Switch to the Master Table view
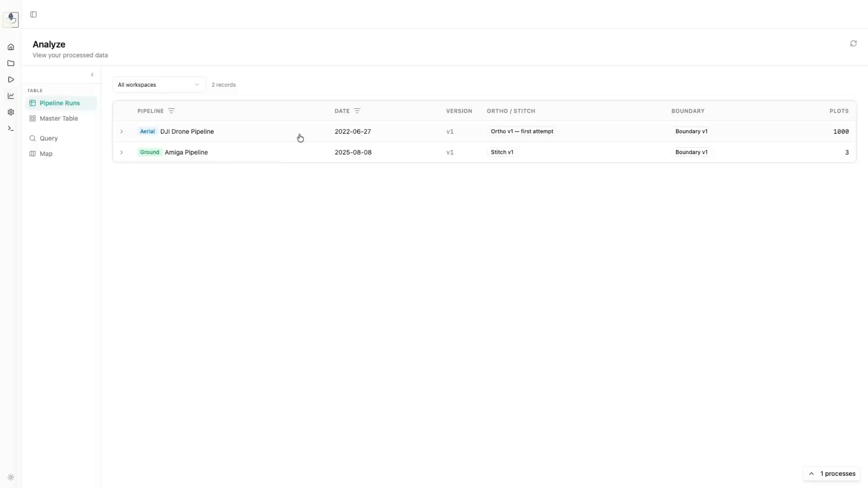 [x=59, y=118]
